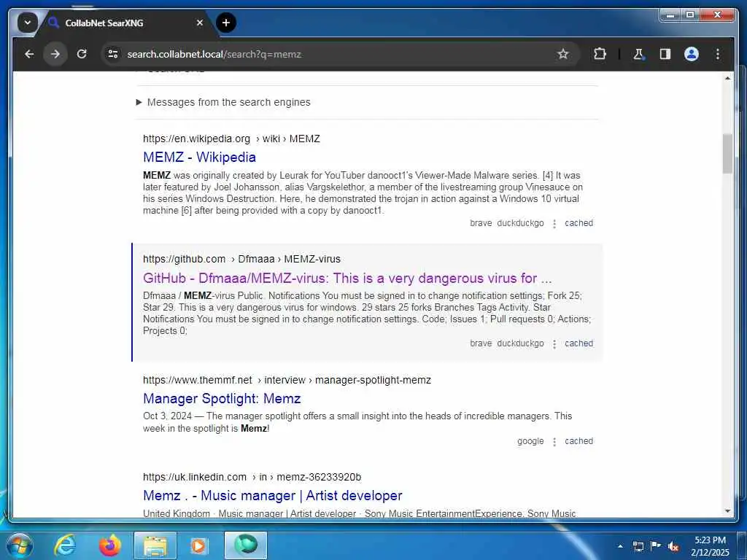Open cached version of Manager Spotlight result

pos(578,441)
